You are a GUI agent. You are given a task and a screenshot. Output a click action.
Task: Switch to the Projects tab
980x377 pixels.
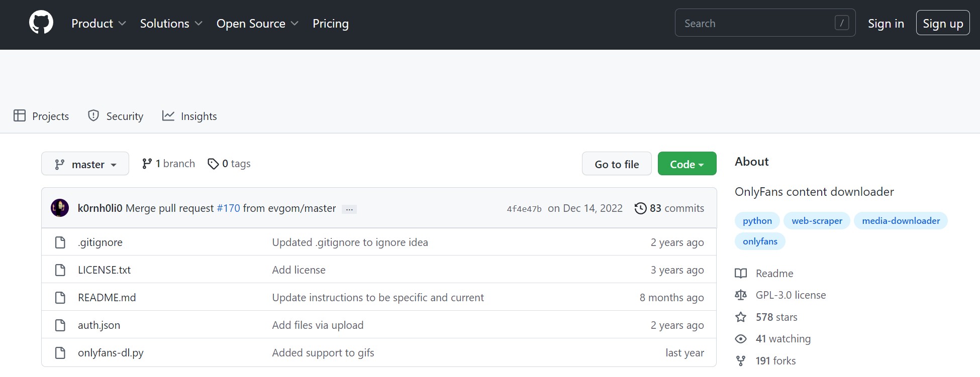click(x=41, y=116)
